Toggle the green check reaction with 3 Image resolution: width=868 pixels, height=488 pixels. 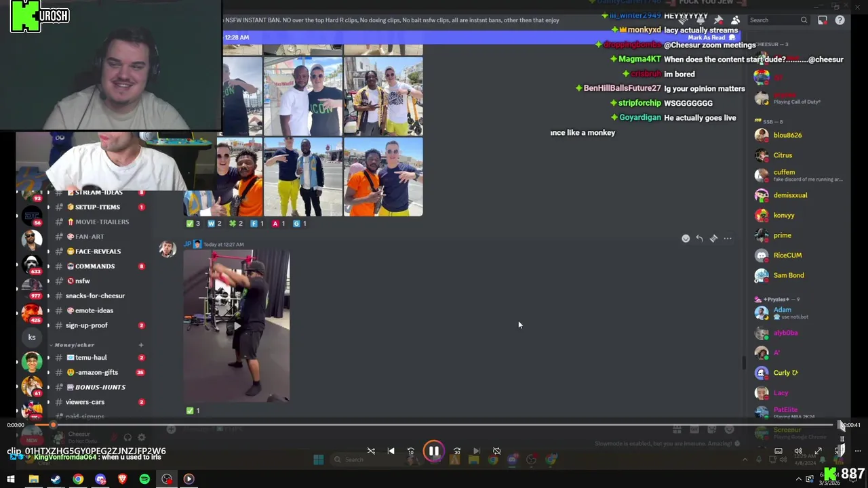(193, 223)
